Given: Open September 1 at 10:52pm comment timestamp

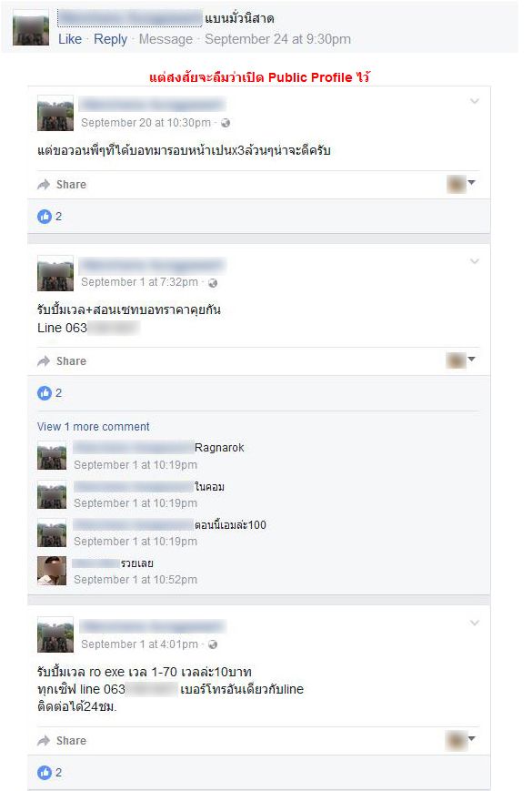Looking at the screenshot, I should point(136,580).
